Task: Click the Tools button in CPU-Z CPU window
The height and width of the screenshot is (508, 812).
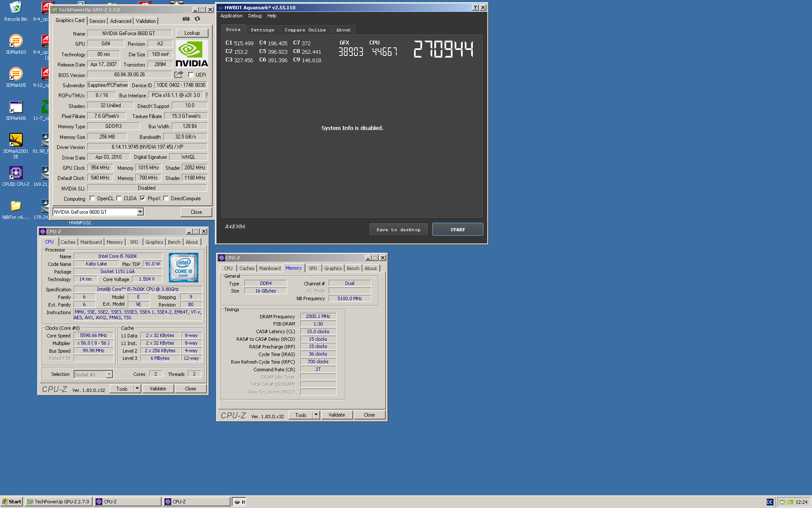Action: point(122,389)
